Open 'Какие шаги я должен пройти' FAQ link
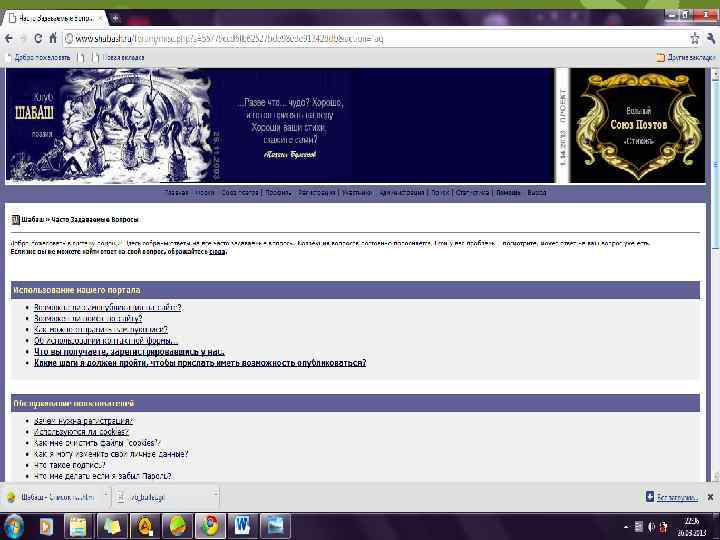The width and height of the screenshot is (720, 540). [200, 363]
